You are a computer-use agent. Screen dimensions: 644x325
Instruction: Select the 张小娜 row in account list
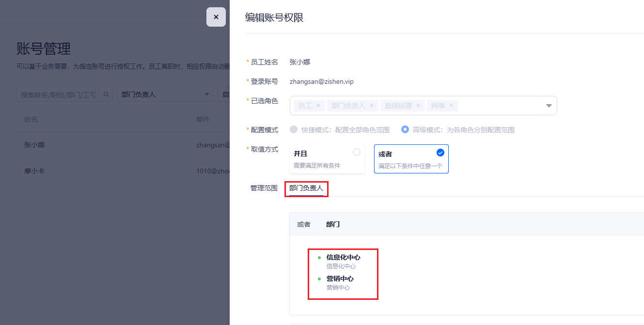click(34, 145)
